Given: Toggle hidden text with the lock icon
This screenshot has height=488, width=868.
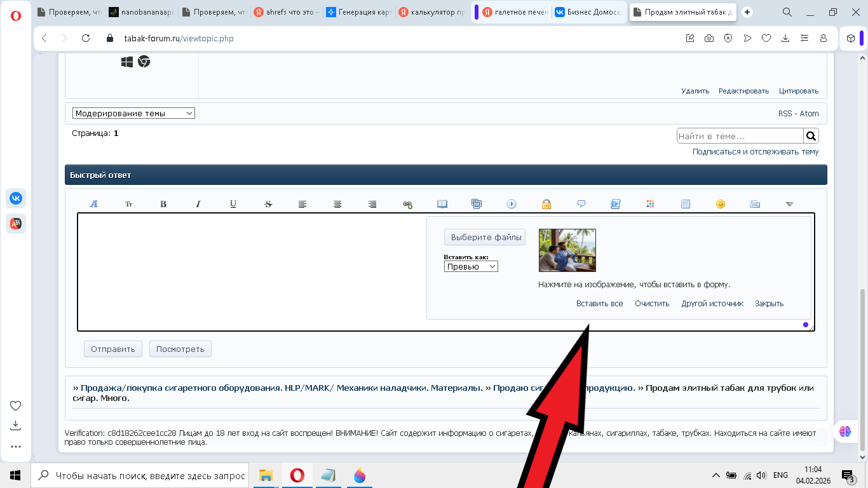Looking at the screenshot, I should point(546,203).
